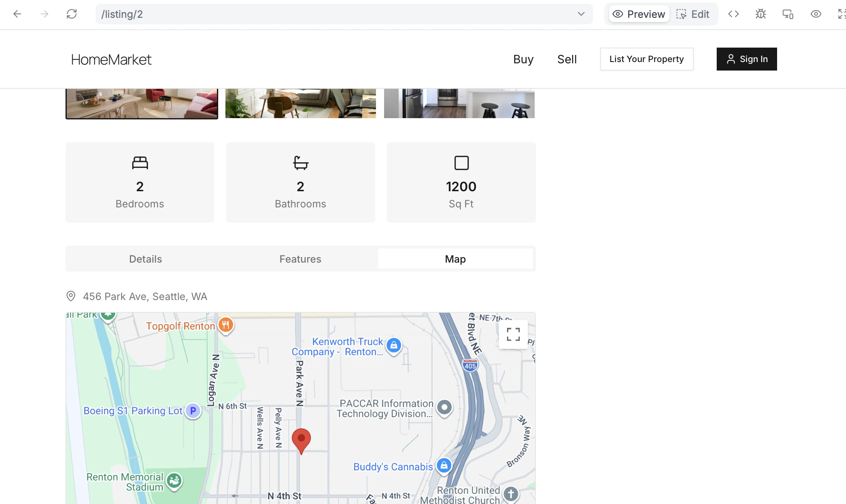Select the kitchen photo thumbnail
Image resolution: width=846 pixels, height=504 pixels.
(x=459, y=103)
